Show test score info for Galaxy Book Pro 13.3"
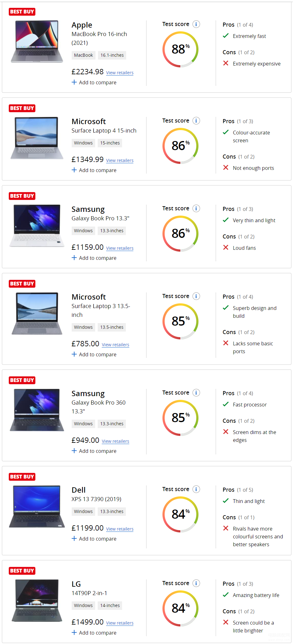 196,208
